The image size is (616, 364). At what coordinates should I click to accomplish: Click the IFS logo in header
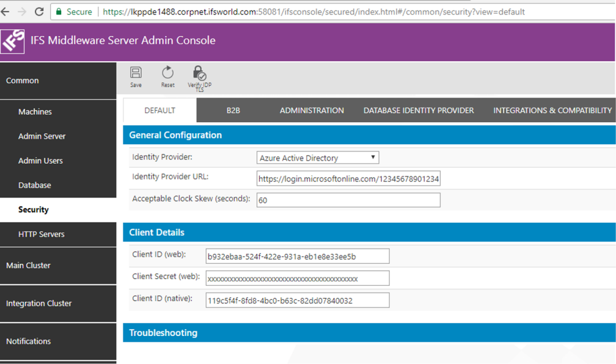click(13, 41)
